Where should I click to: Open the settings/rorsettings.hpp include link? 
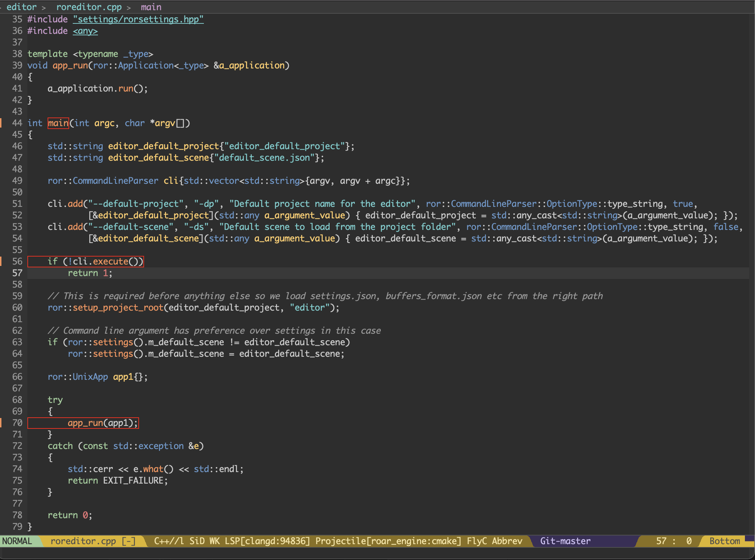(x=138, y=19)
